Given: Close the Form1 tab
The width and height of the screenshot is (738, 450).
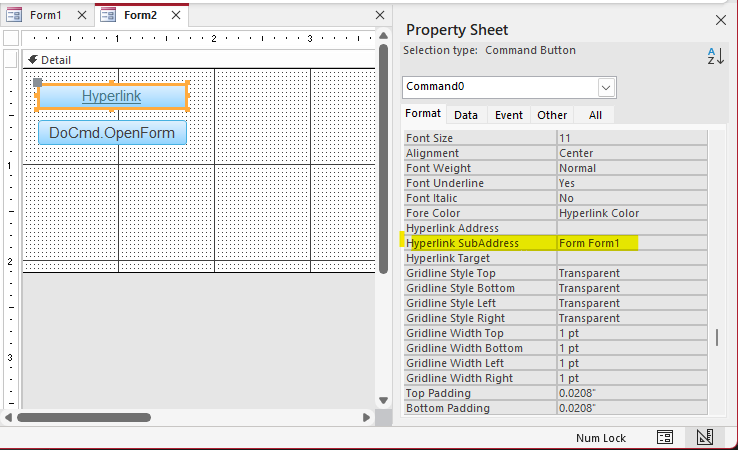Looking at the screenshot, I should (x=82, y=15).
